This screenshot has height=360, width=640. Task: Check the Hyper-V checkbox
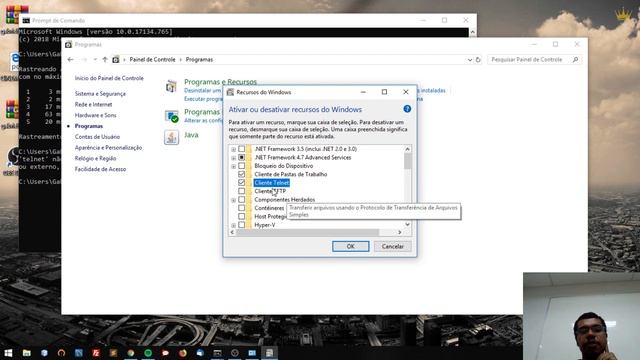(x=242, y=225)
